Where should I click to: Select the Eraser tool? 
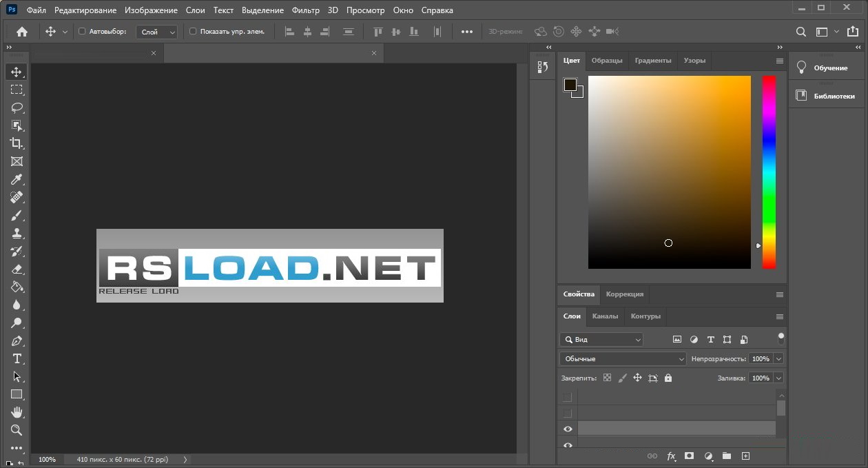point(17,269)
